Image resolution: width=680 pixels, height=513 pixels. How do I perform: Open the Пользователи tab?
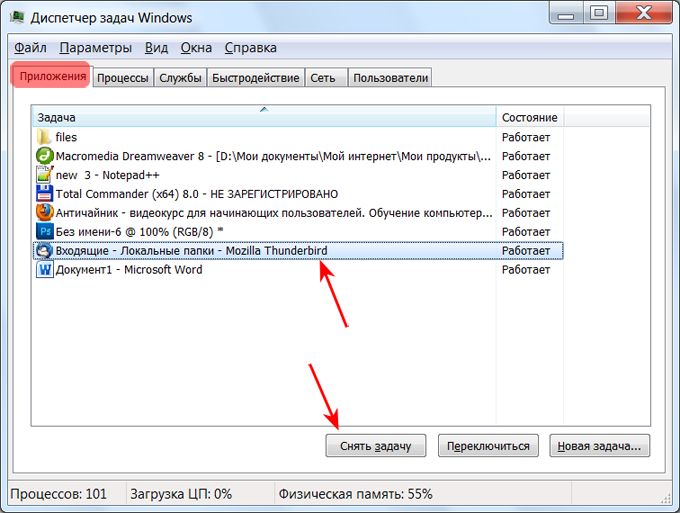click(x=391, y=78)
